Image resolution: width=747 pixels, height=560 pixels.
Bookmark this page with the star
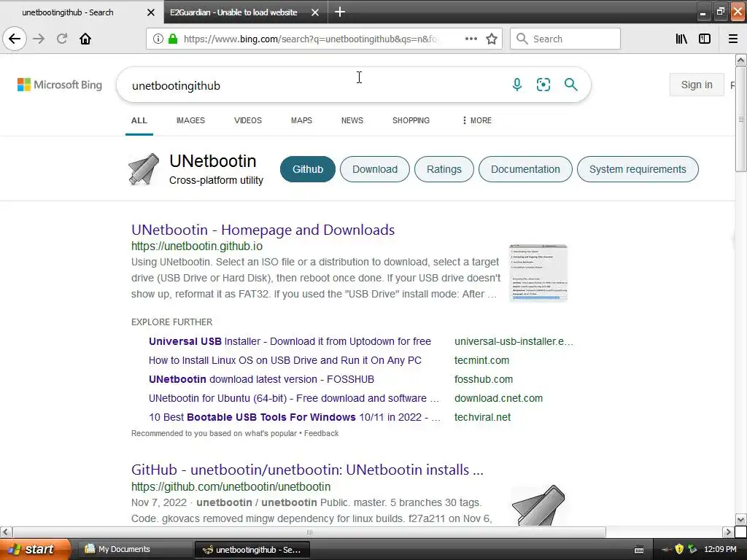tap(492, 39)
